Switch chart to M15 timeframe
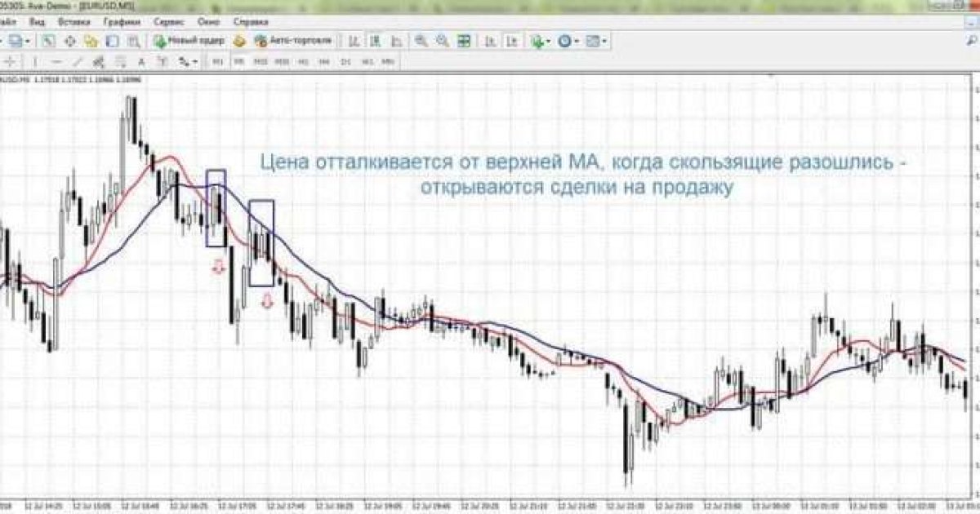 click(x=261, y=62)
